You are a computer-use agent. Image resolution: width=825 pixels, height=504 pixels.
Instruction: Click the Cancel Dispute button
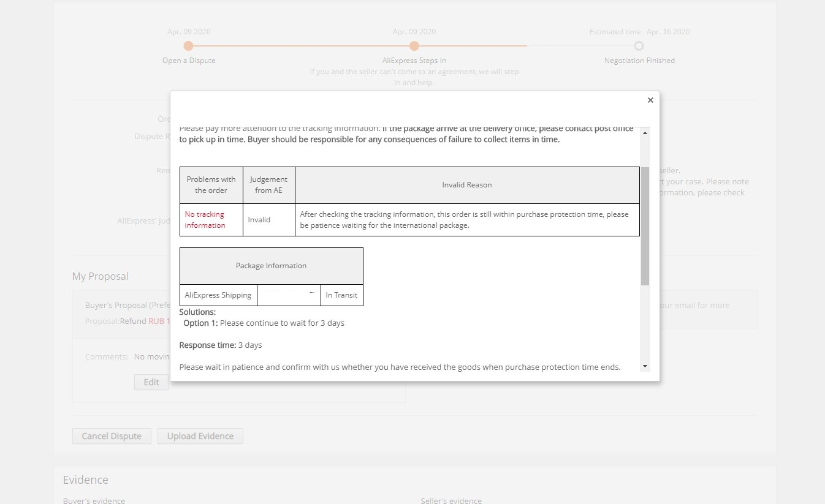[x=112, y=436]
